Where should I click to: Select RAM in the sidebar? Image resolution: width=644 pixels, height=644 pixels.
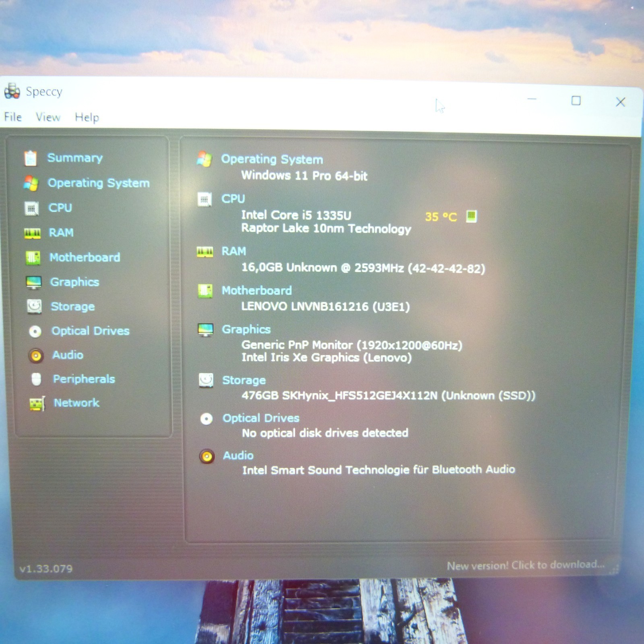[61, 233]
